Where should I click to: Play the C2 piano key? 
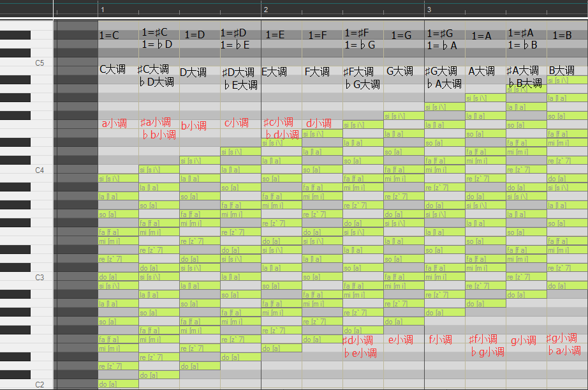27,384
